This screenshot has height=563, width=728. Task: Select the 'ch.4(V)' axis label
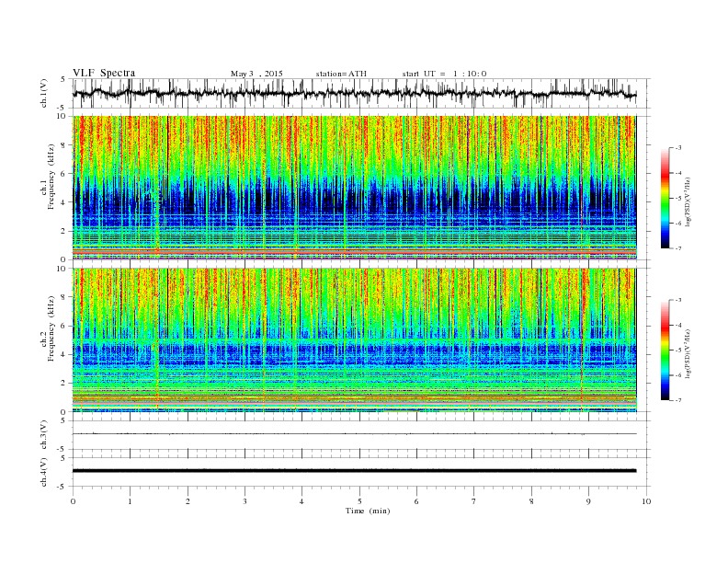coord(44,472)
